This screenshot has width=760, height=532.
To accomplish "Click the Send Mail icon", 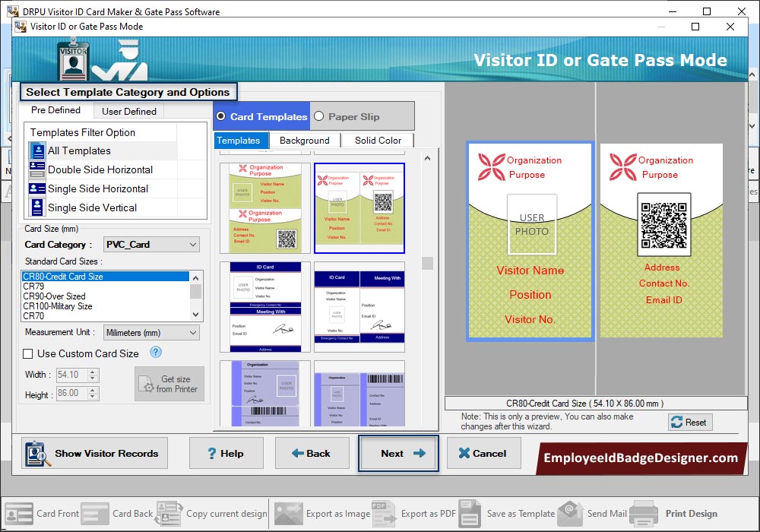I will pos(571,514).
